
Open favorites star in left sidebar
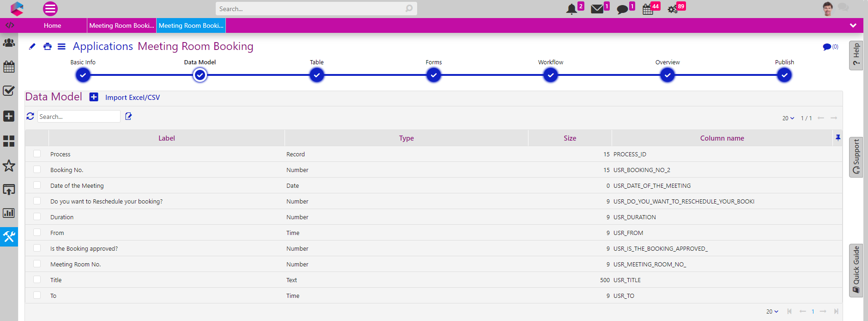click(9, 166)
